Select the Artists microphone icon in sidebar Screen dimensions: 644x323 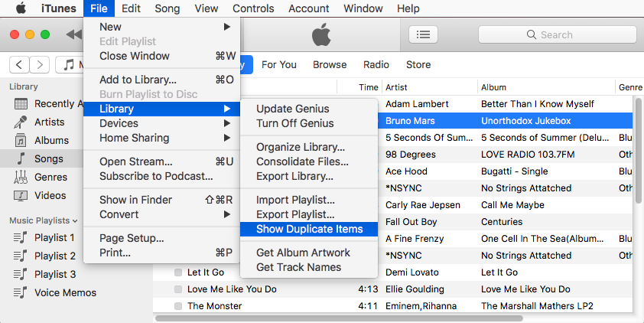(21, 122)
